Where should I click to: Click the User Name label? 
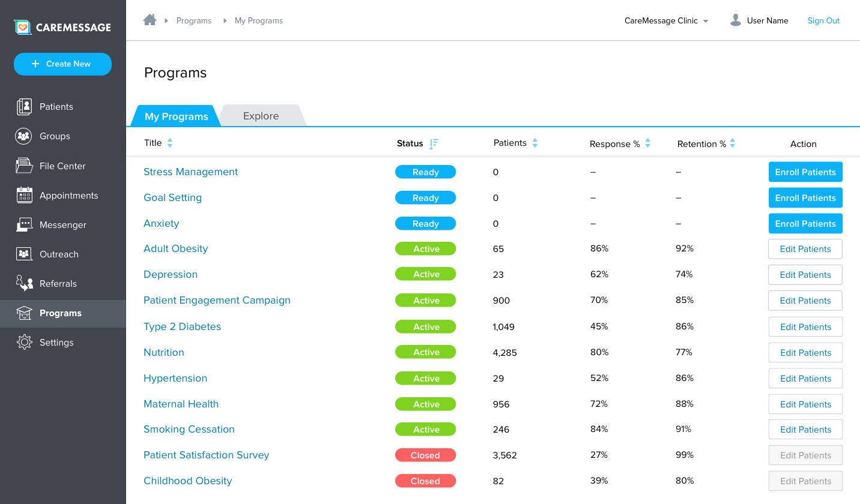coord(768,20)
